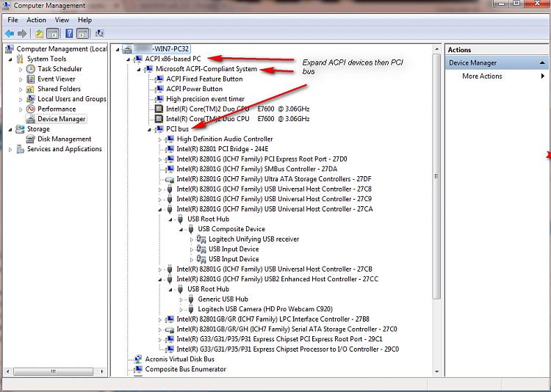
Task: Select ACPI Fixed Feature Button device
Action: pyautogui.click(x=204, y=79)
